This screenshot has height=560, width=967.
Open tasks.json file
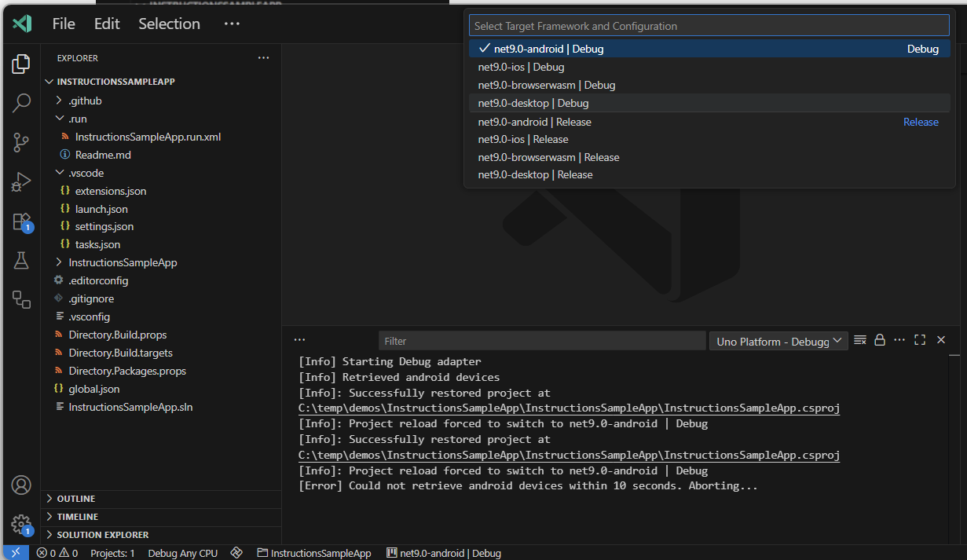pyautogui.click(x=161, y=244)
